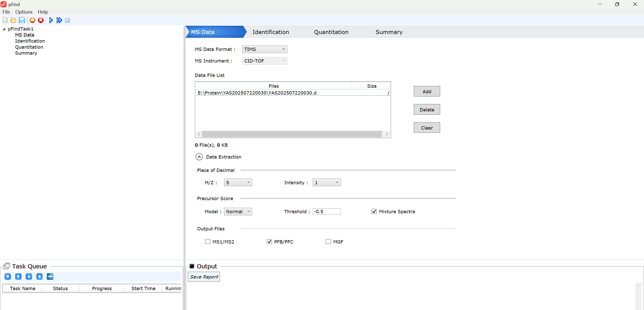
Task: Click the red delete X toolbar icon
Action: tap(41, 20)
